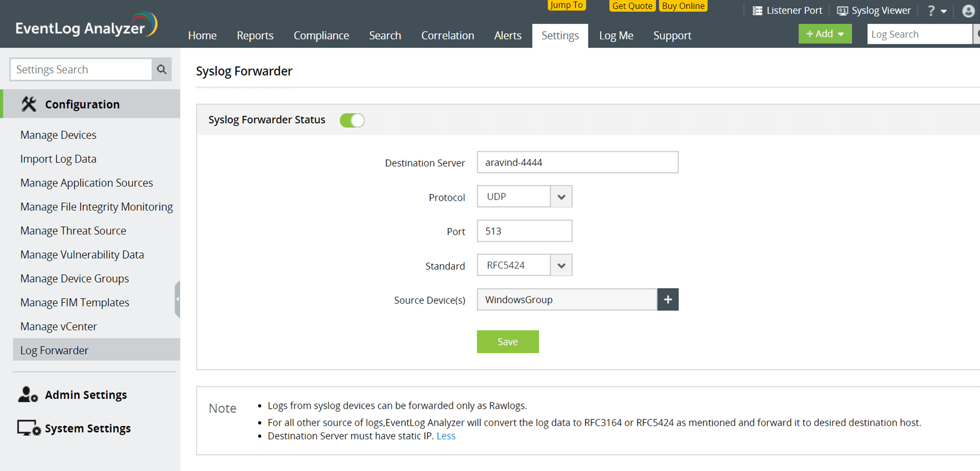The width and height of the screenshot is (980, 471).
Task: Save the Syslog Forwarder settings
Action: pos(507,341)
